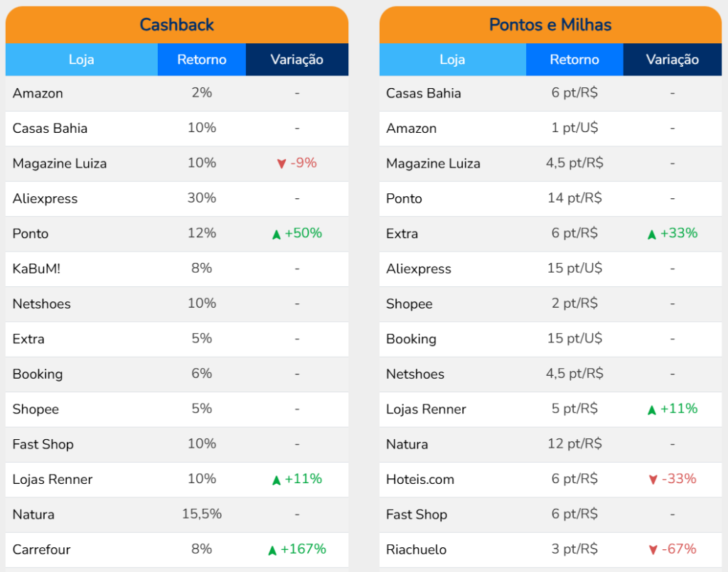Click Loja column header in Pontos table
Screen dimensions: 728x572
(452, 60)
